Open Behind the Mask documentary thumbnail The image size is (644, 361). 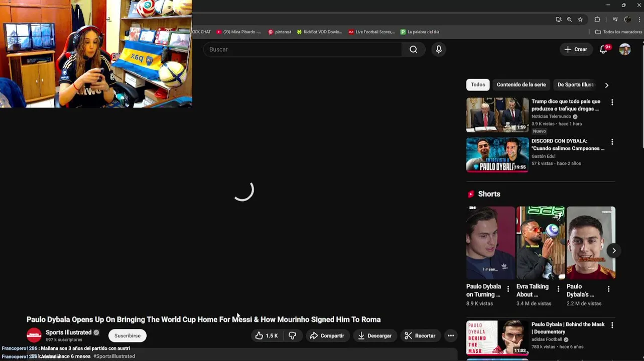(497, 338)
